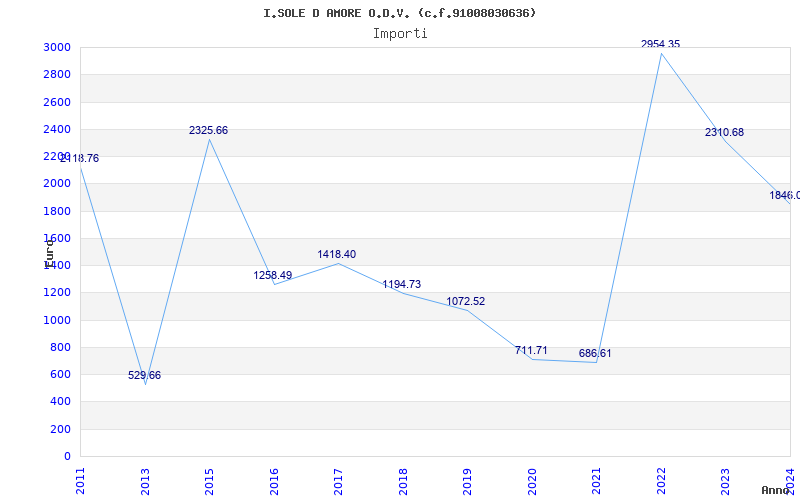The width and height of the screenshot is (800, 500).
Task: Click the 1200 y-axis value
Action: 58,293
